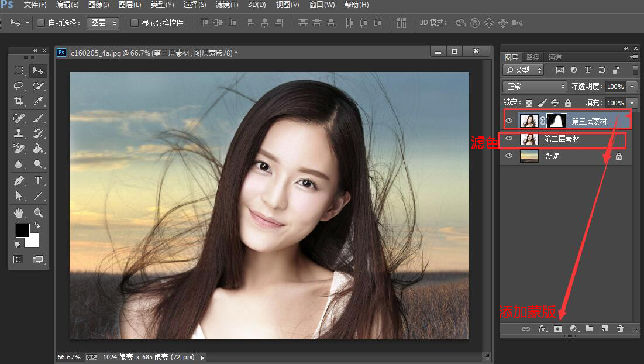Select the Brush tool
This screenshot has width=644, height=364.
[38, 118]
